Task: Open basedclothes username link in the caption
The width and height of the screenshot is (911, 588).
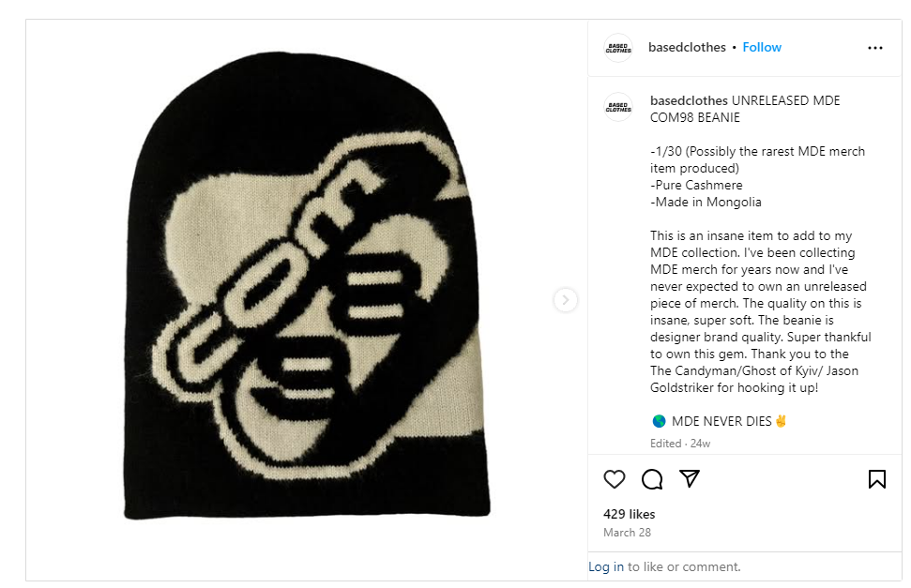Action: pyautogui.click(x=689, y=100)
